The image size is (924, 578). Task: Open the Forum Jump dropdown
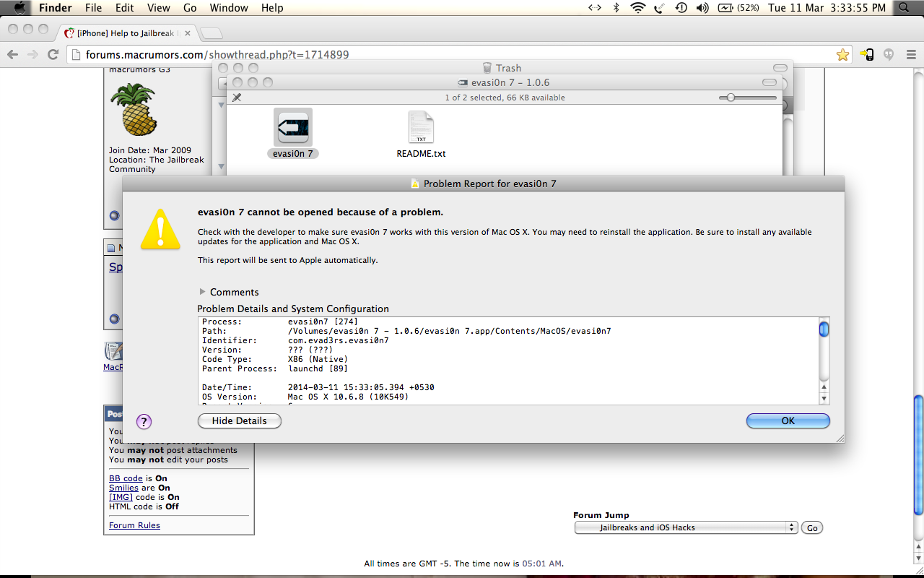pos(686,527)
